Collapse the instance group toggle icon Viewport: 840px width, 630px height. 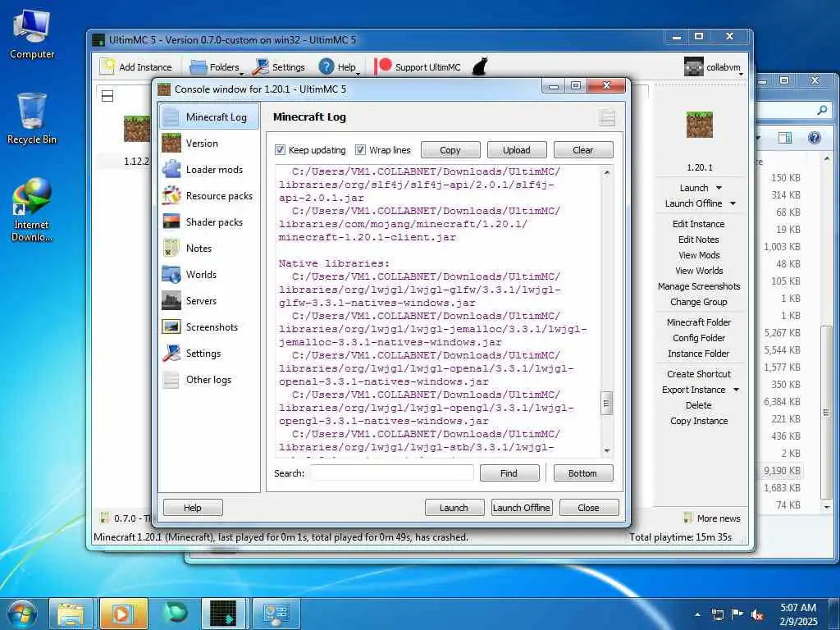tap(107, 96)
